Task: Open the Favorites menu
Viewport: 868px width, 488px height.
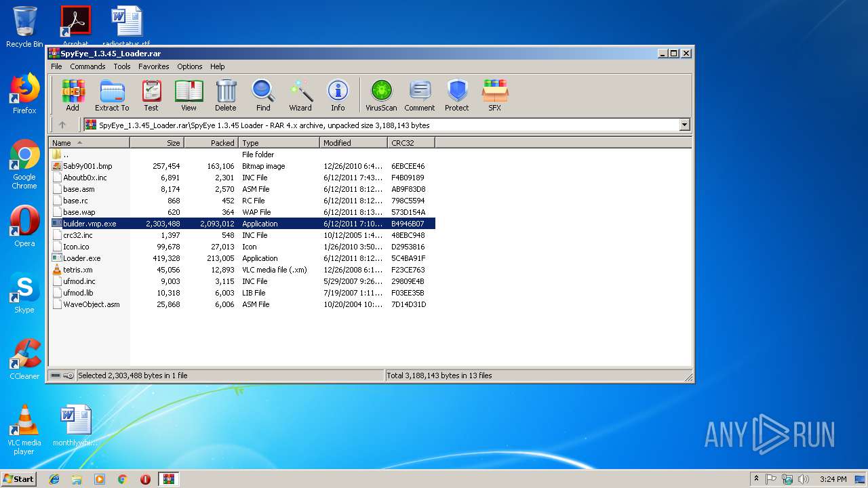Action: (154, 66)
